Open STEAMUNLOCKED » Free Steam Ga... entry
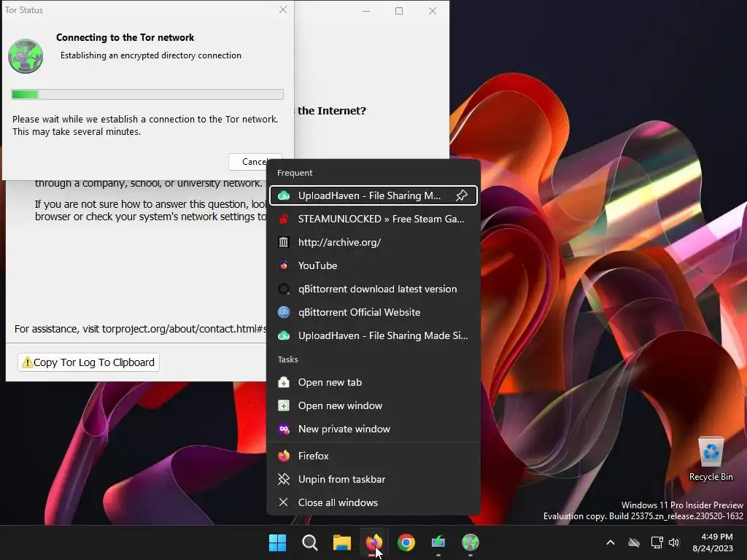The image size is (747, 560). click(373, 219)
